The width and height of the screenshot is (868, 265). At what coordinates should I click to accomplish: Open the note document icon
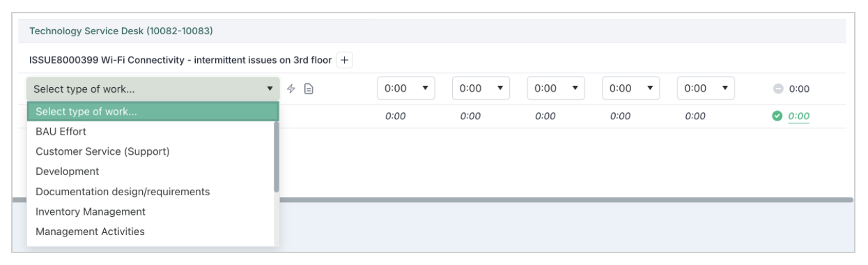(x=308, y=89)
